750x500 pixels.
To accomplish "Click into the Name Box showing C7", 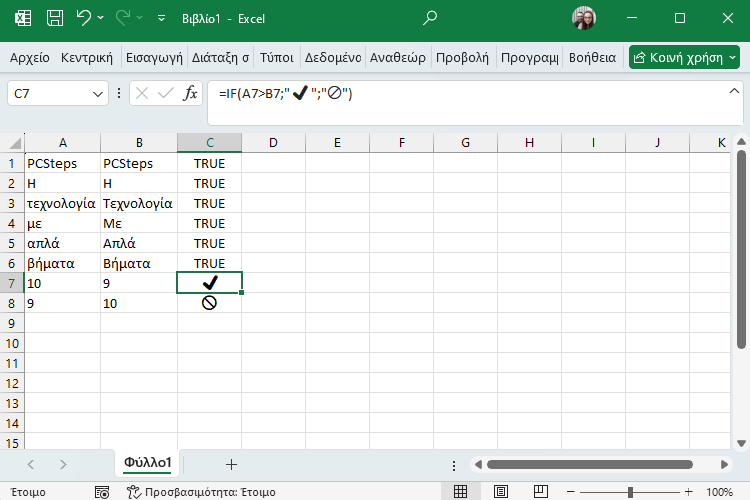I will coord(48,93).
